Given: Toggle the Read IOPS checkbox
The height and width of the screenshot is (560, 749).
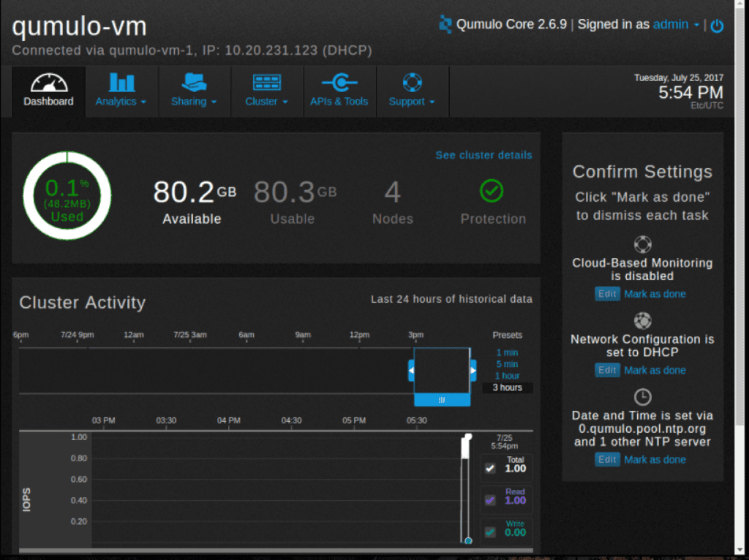Looking at the screenshot, I should pyautogui.click(x=490, y=501).
